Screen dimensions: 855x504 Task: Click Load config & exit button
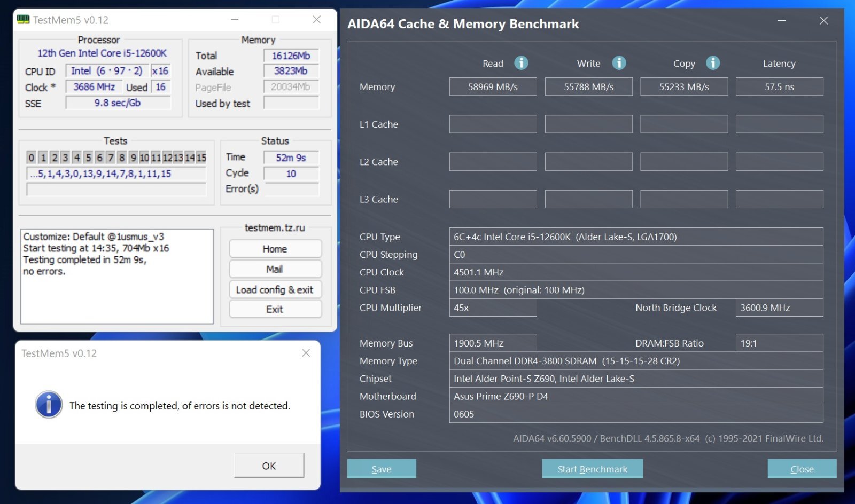pos(275,289)
